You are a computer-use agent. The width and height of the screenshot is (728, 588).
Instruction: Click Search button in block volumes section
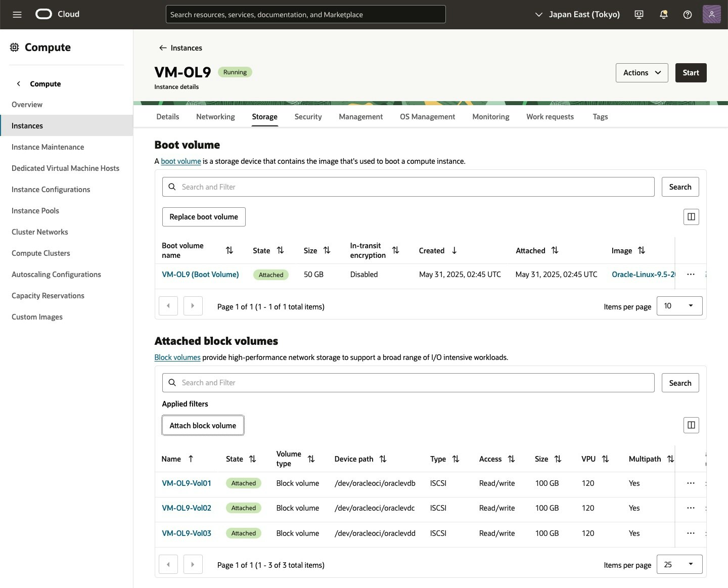[x=680, y=383]
